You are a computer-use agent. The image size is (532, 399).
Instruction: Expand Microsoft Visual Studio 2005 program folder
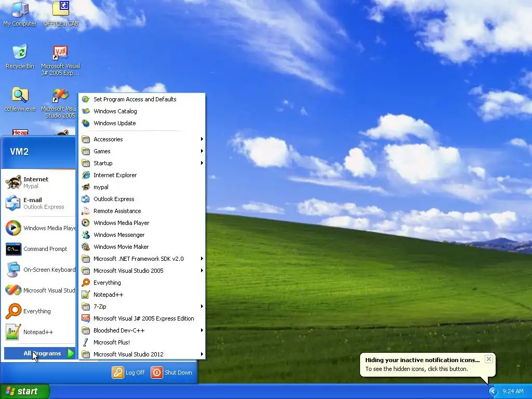pos(142,270)
